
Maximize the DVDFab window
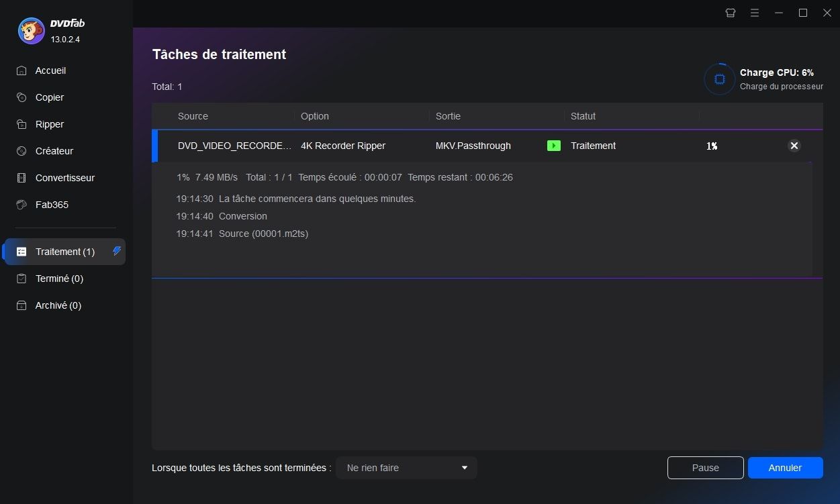click(x=803, y=13)
